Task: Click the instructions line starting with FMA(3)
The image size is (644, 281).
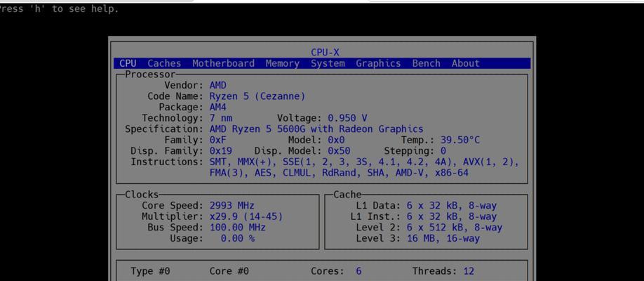Action: pyautogui.click(x=339, y=174)
